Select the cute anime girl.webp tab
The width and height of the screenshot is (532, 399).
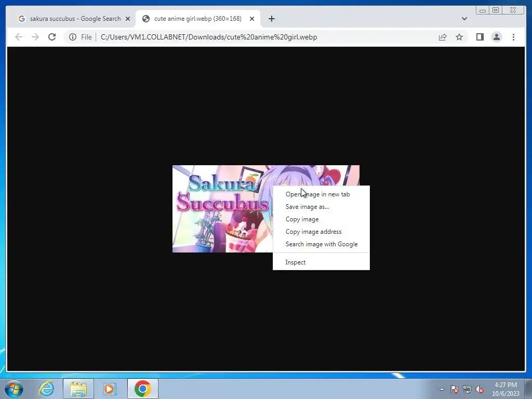point(198,19)
